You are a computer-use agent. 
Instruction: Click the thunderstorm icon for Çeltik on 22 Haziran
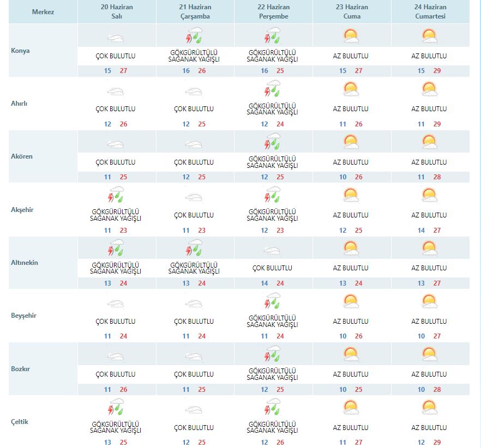click(272, 407)
